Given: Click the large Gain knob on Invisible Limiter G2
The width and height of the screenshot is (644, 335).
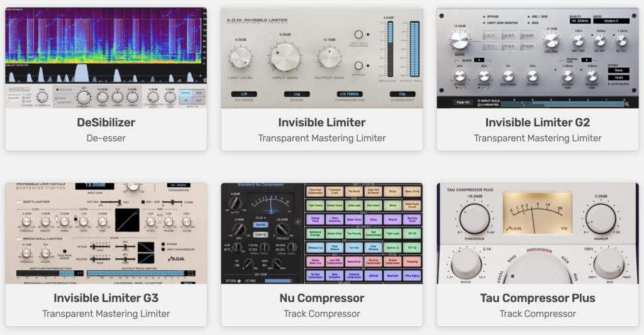Looking at the screenshot, I should [460, 40].
